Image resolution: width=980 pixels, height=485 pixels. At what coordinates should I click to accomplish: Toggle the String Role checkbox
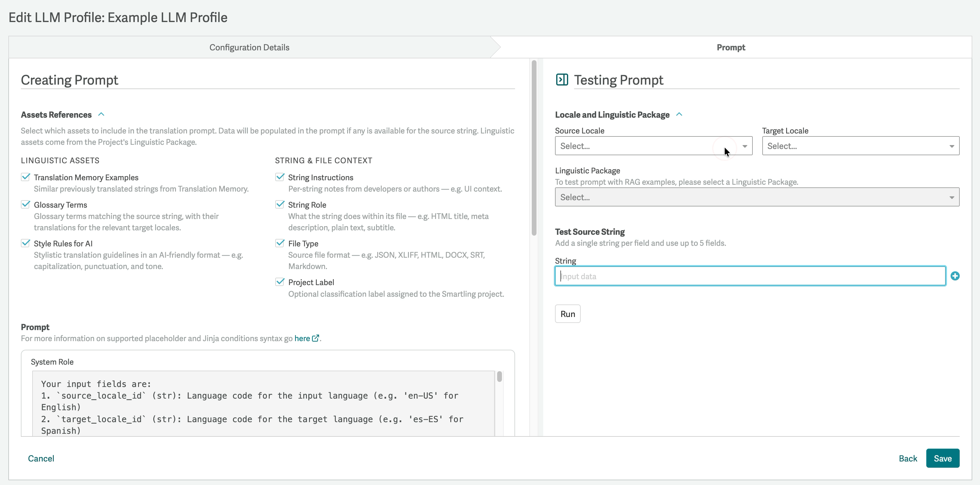tap(280, 204)
